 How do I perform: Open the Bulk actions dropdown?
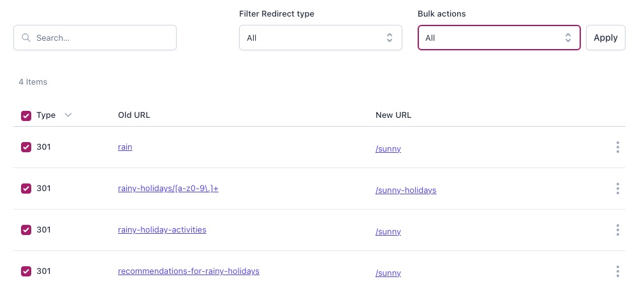[499, 38]
